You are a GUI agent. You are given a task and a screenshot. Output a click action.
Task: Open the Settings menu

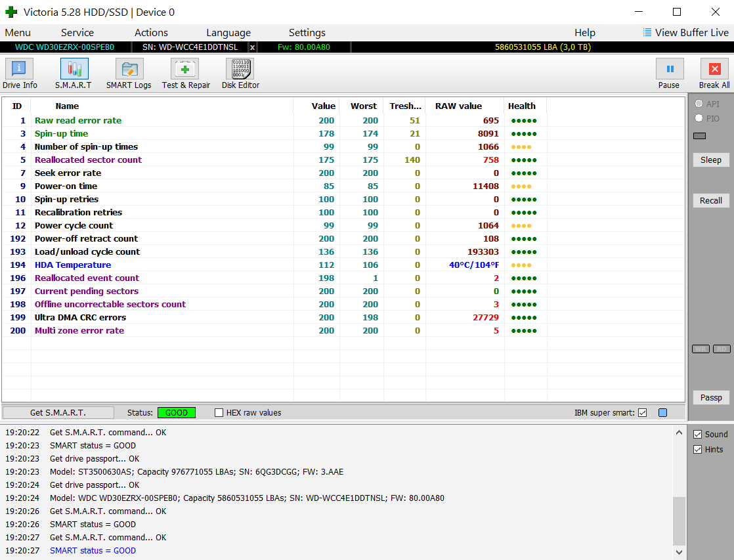pos(307,32)
